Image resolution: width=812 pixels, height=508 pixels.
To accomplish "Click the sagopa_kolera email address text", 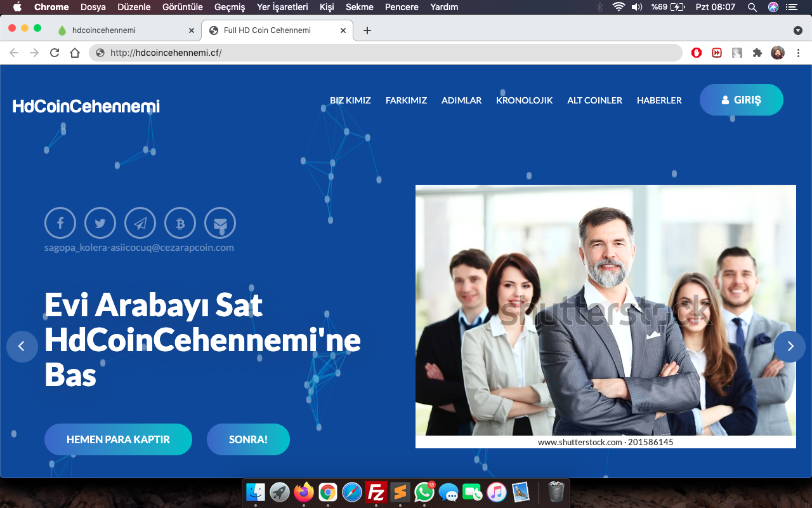I will point(139,248).
